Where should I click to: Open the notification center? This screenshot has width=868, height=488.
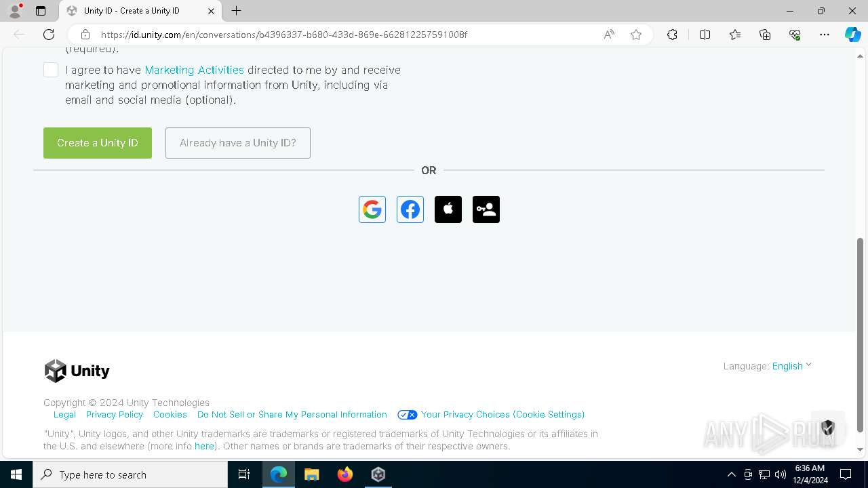[846, 474]
